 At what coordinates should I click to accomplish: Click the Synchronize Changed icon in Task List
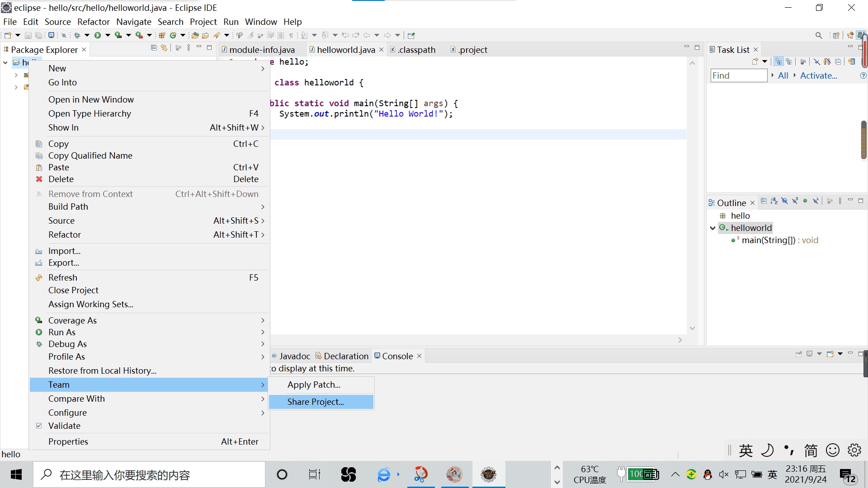tap(852, 62)
